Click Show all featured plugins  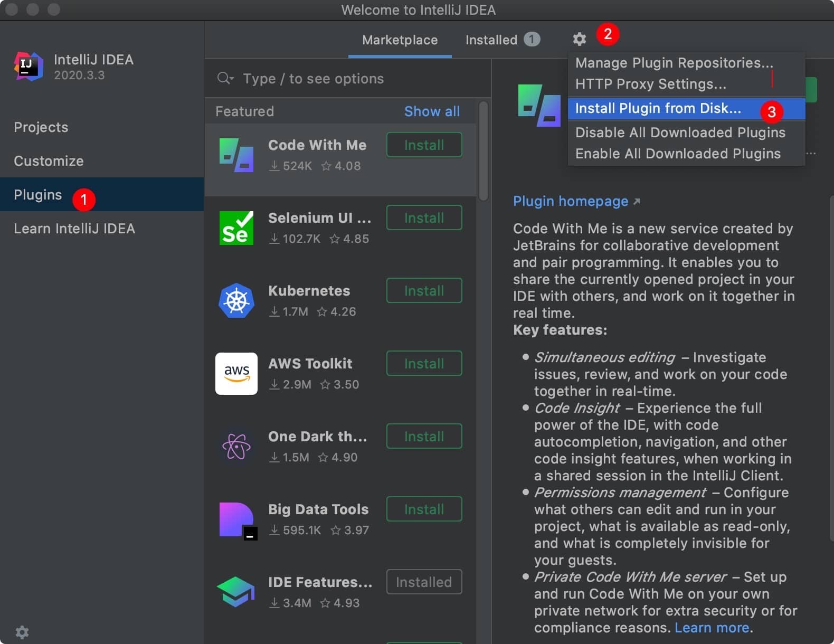tap(432, 111)
